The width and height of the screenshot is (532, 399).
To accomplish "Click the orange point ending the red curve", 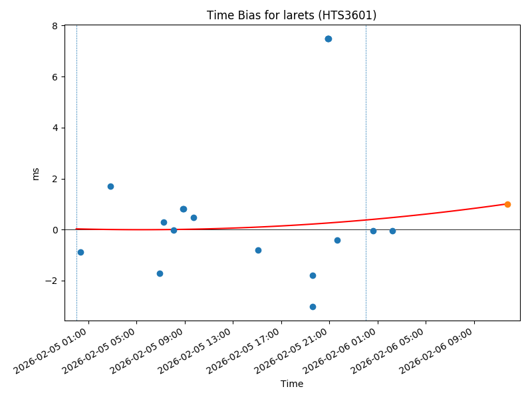I will pos(507,204).
